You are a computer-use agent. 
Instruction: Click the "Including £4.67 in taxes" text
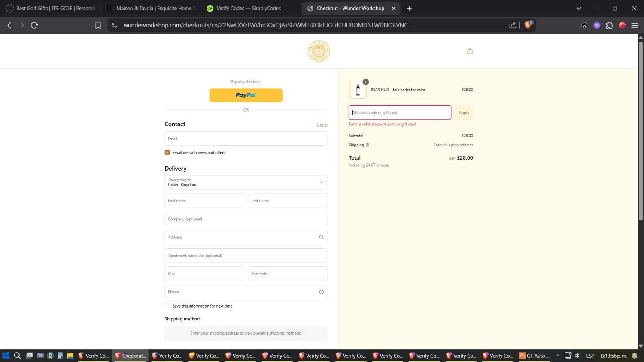(x=369, y=165)
